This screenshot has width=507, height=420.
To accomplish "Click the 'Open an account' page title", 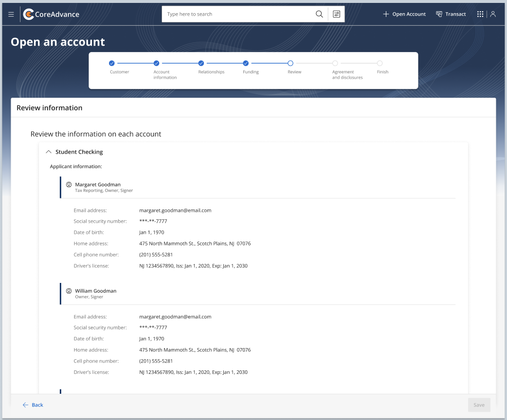I will click(58, 42).
